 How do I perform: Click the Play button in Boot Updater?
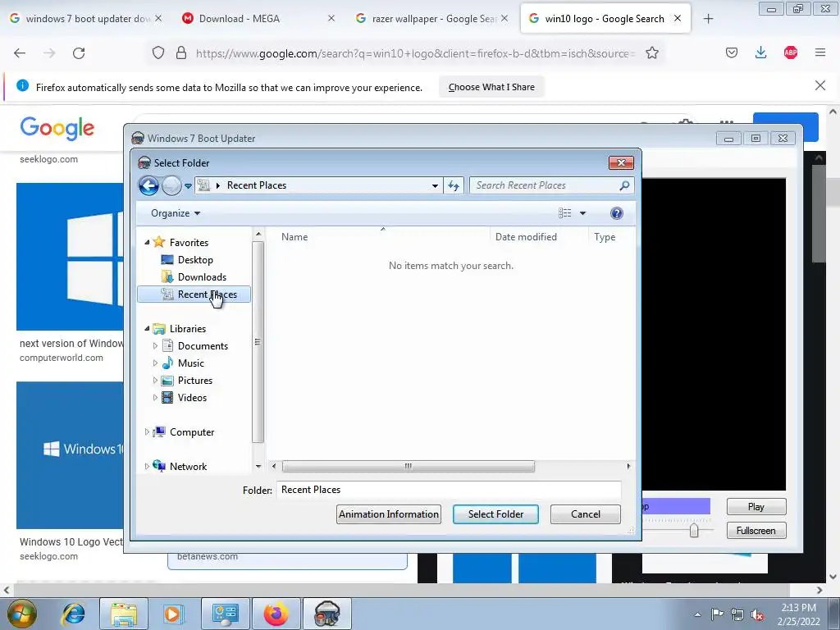pos(756,507)
